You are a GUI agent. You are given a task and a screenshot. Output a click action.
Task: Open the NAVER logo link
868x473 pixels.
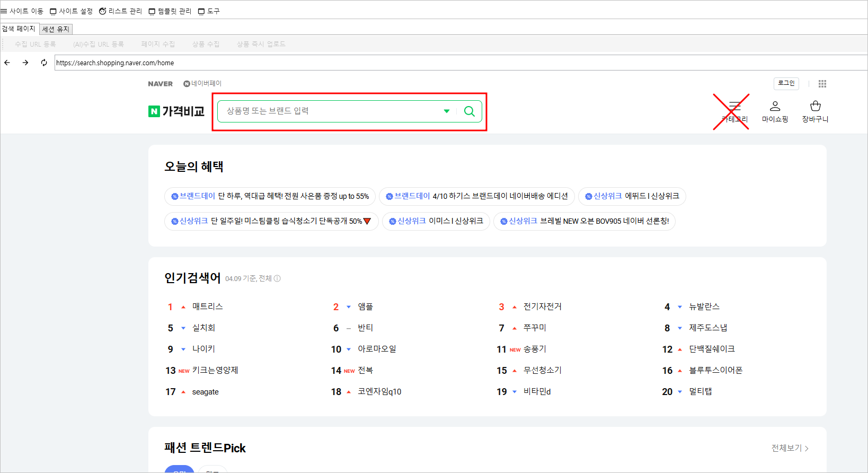click(x=160, y=84)
